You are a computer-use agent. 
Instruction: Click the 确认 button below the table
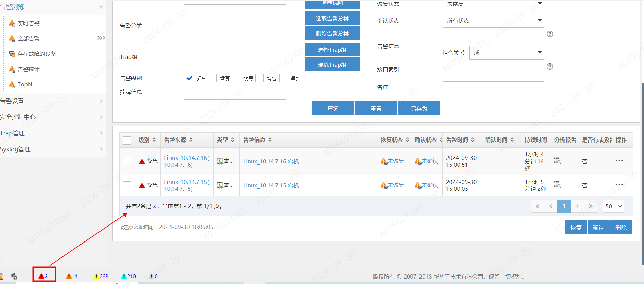tap(598, 227)
